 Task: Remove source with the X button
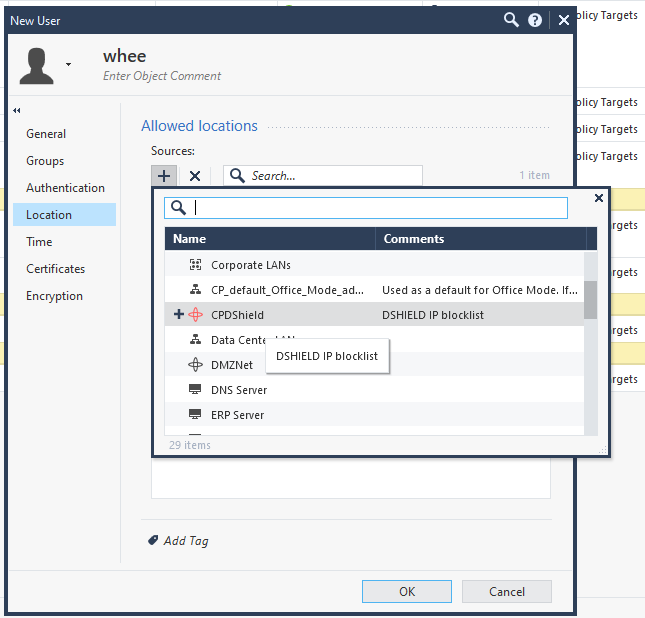coord(195,175)
